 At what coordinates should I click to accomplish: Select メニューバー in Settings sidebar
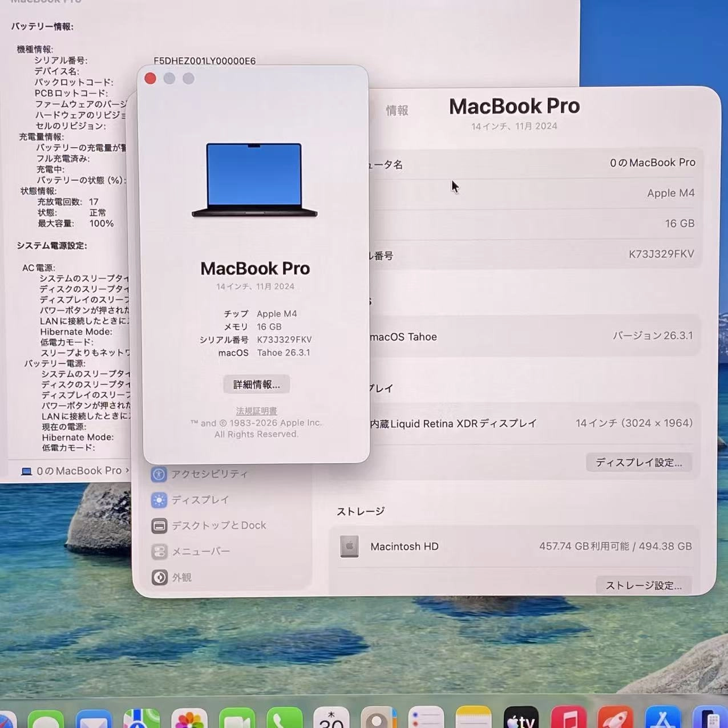201,552
